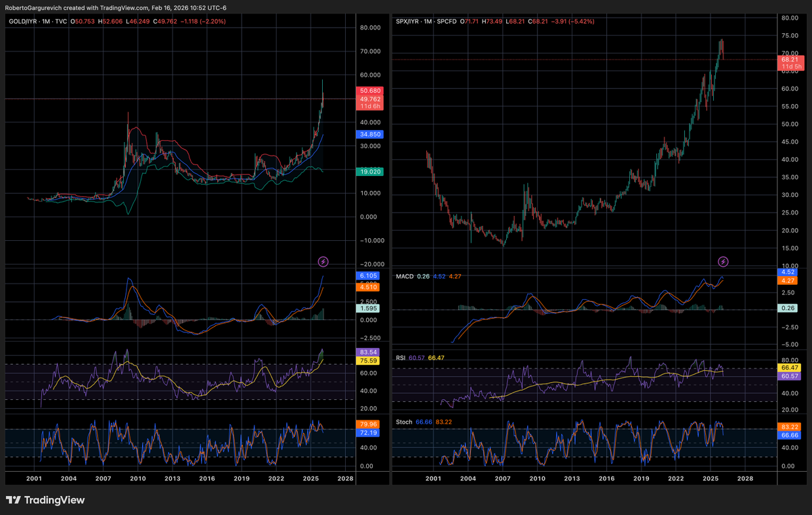Click the orange 83.22 Stoch axis label
The width and height of the screenshot is (812, 515).
coord(790,427)
